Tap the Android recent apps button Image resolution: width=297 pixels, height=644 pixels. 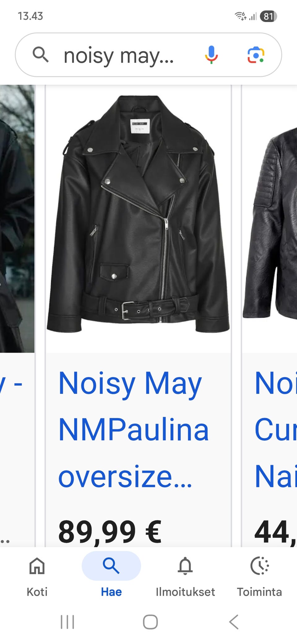(x=67, y=622)
